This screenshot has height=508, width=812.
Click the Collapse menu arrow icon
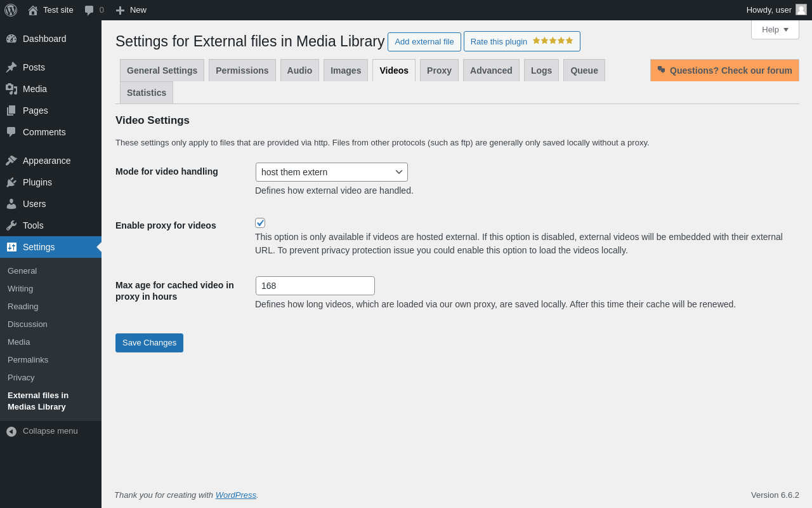[11, 431]
